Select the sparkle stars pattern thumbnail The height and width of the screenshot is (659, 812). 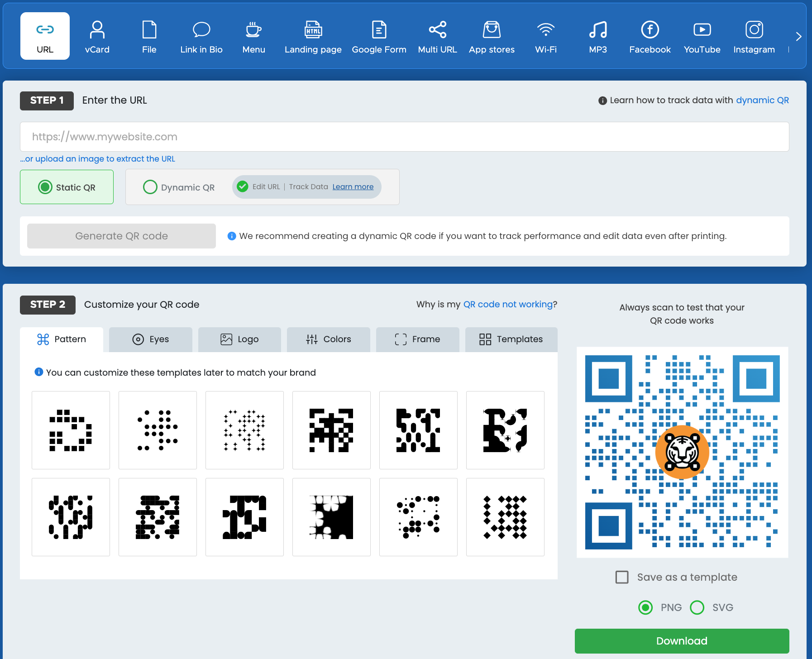[x=244, y=430]
